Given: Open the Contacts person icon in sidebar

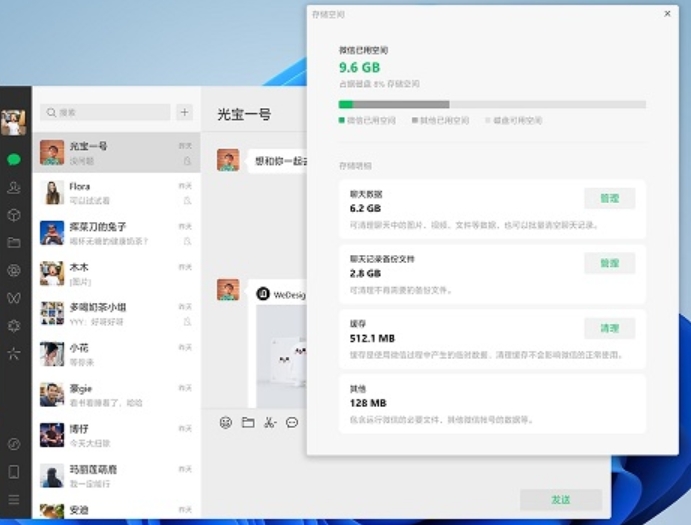Looking at the screenshot, I should [x=14, y=187].
